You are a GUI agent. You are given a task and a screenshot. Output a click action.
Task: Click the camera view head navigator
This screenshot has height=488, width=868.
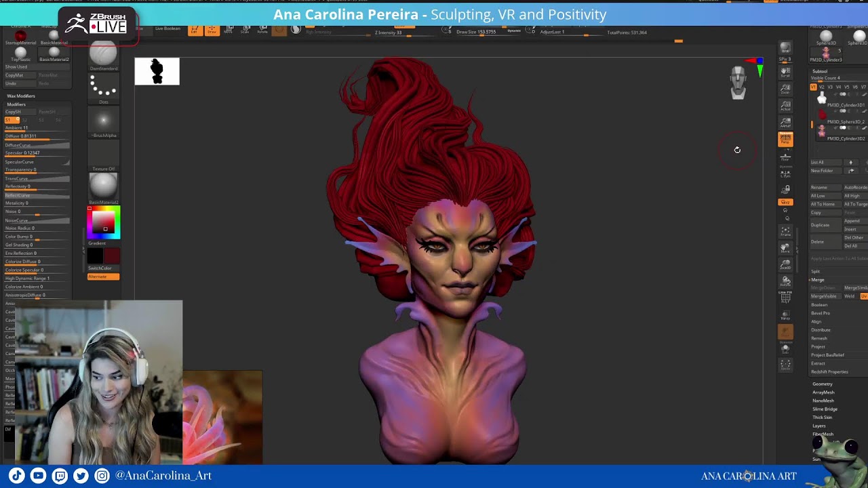738,83
